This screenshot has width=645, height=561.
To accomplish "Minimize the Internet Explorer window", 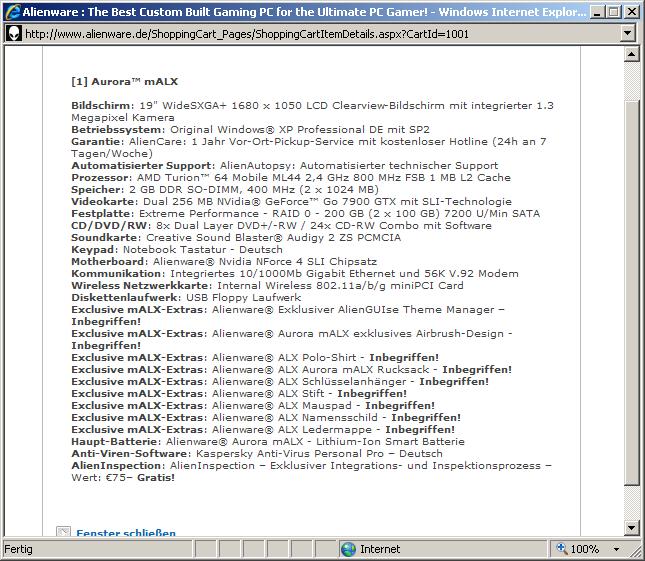I will [x=597, y=12].
